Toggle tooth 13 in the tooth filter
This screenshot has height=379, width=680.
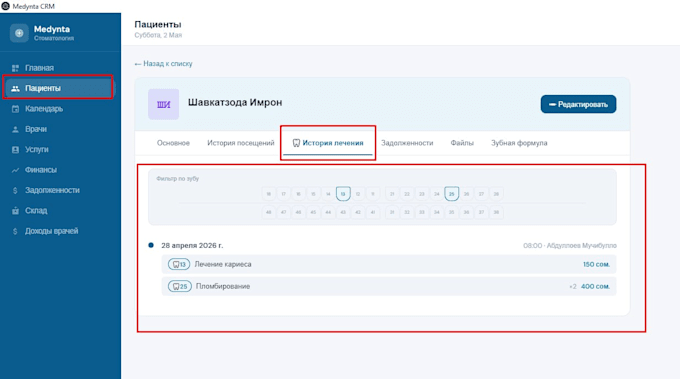click(x=343, y=194)
